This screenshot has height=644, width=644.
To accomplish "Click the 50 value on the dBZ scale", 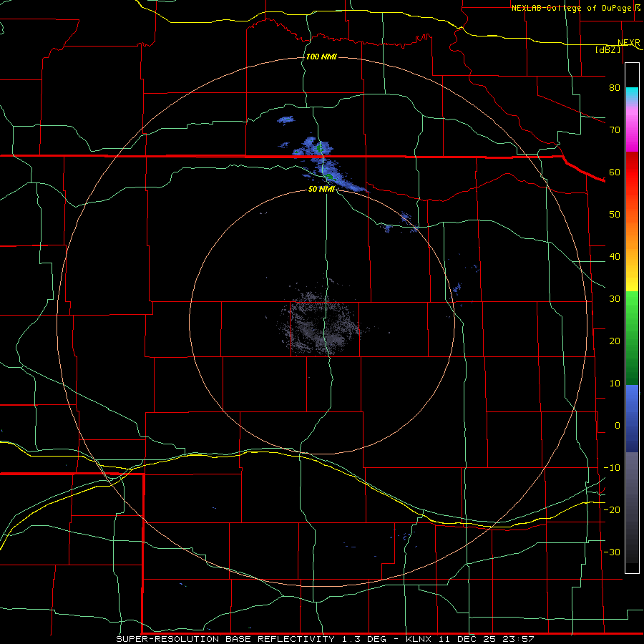I will point(615,215).
